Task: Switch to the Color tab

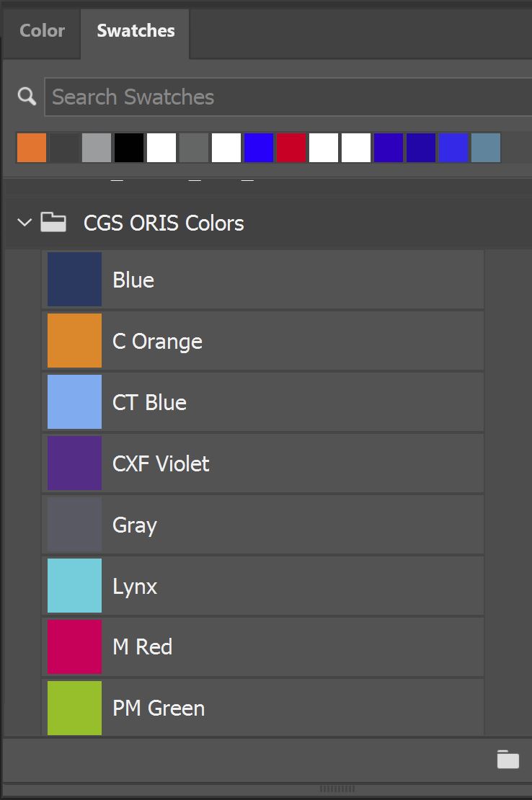Action: (x=41, y=31)
